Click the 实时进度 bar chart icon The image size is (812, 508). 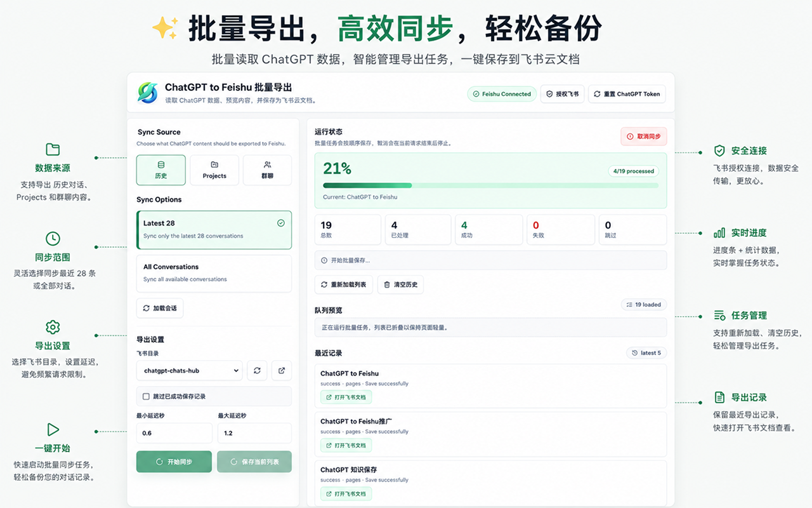coord(719,233)
